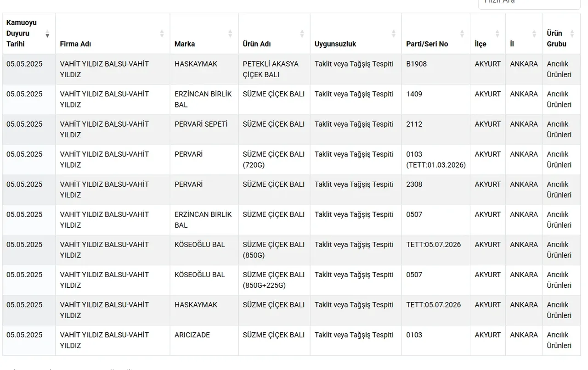Select batch number 2308 cell

(414, 185)
